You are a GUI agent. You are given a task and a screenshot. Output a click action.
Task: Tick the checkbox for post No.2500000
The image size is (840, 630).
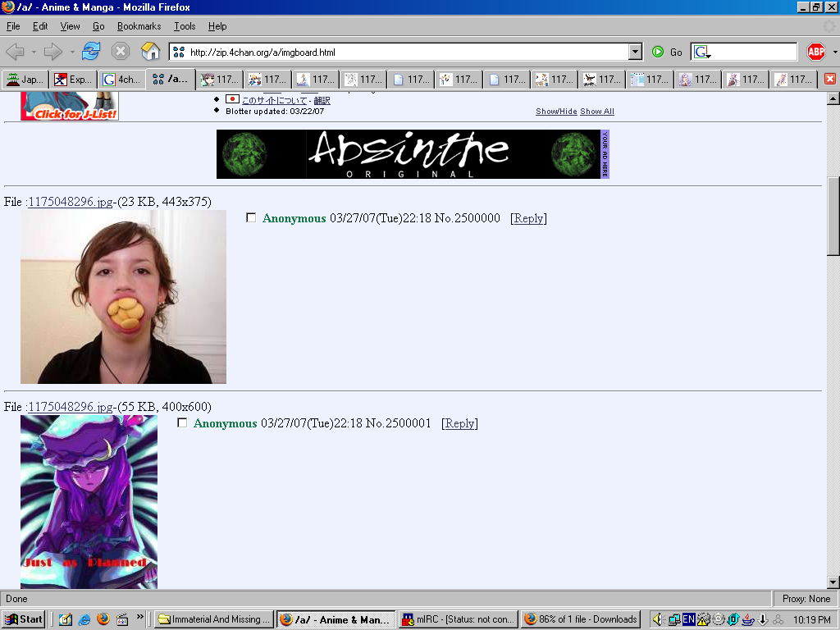251,217
